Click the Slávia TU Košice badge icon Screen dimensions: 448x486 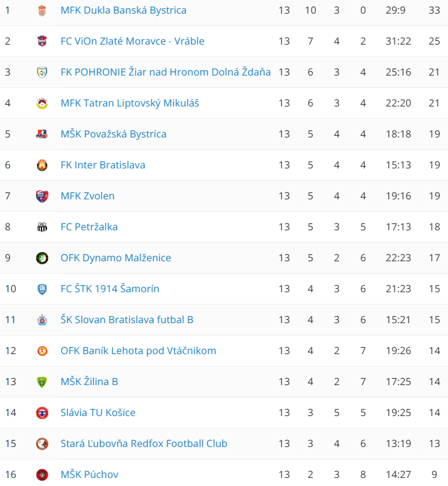(x=42, y=413)
